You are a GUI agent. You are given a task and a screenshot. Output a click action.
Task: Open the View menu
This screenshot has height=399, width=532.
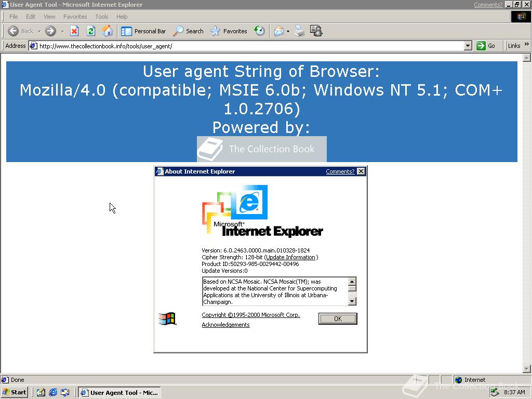coord(49,17)
